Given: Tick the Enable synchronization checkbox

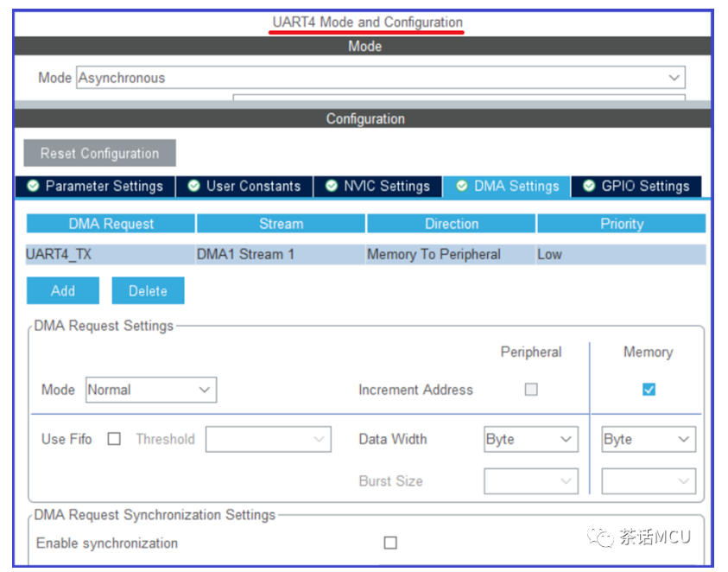Looking at the screenshot, I should point(390,543).
